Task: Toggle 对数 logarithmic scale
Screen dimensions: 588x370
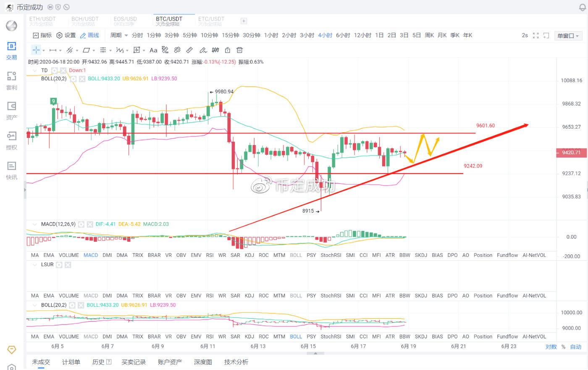Action: (551, 346)
